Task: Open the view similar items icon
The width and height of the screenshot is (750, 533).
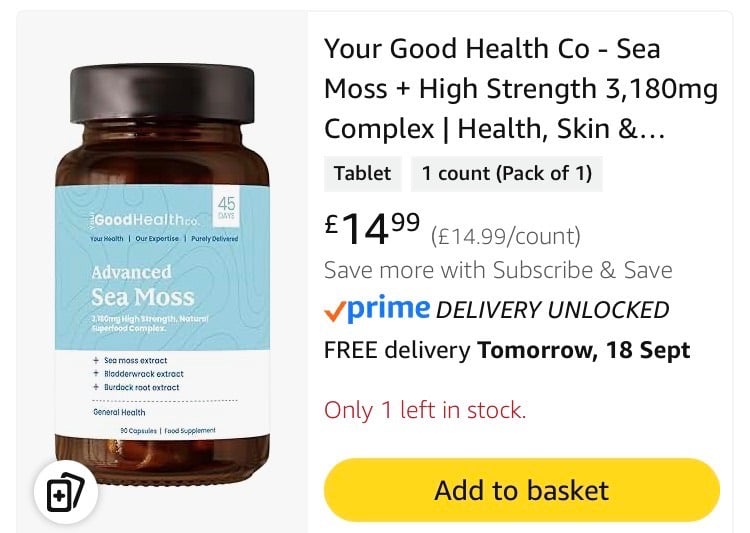Action: pos(66,492)
